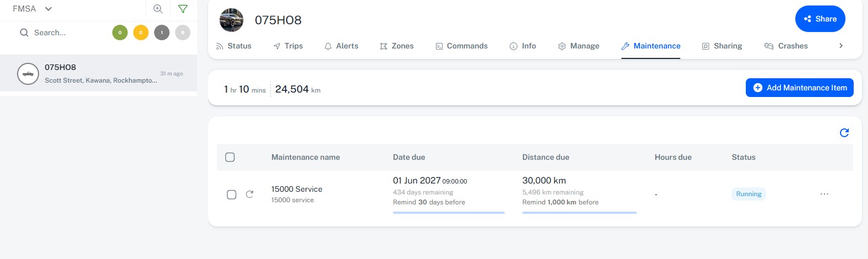868x259 pixels.
Task: Open the Info tab
Action: [x=523, y=46]
